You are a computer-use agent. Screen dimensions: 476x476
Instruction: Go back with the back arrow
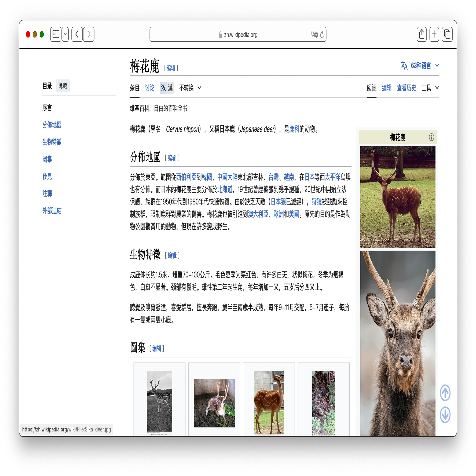[x=77, y=34]
